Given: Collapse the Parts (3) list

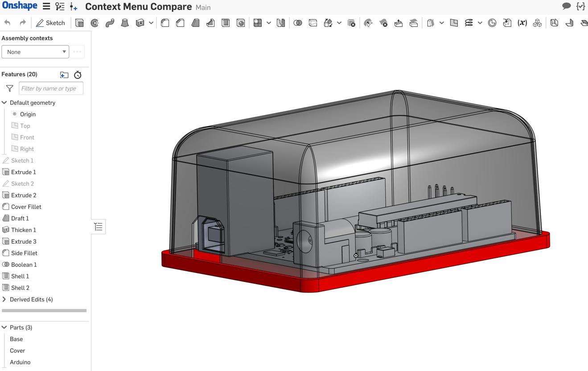Looking at the screenshot, I should point(4,327).
